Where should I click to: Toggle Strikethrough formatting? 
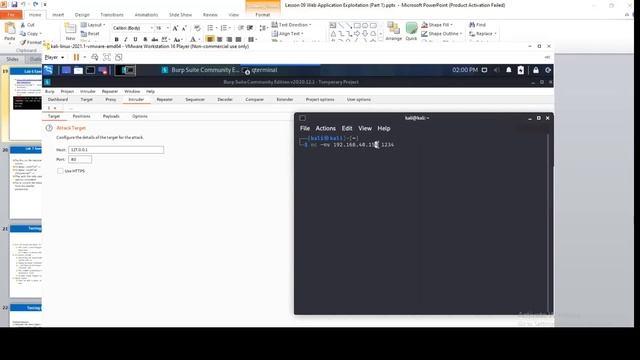point(155,40)
